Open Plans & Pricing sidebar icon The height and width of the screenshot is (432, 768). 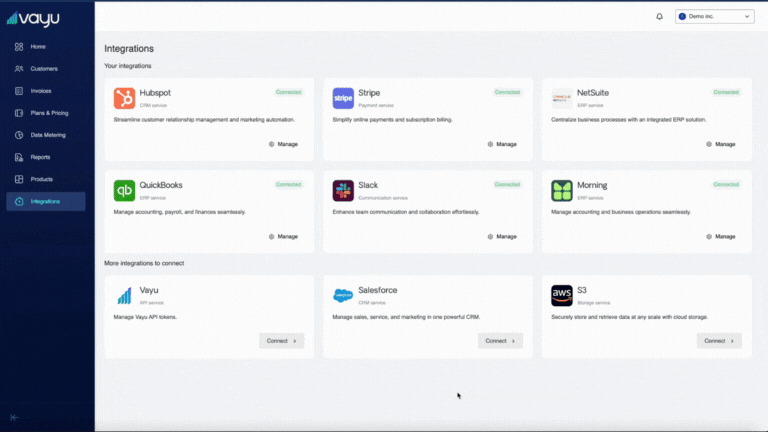click(x=19, y=113)
